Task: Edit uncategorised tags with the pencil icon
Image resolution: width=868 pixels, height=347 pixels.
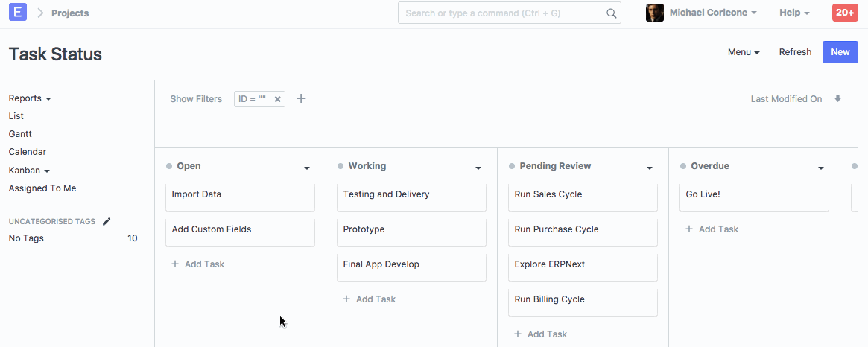Action: click(107, 221)
